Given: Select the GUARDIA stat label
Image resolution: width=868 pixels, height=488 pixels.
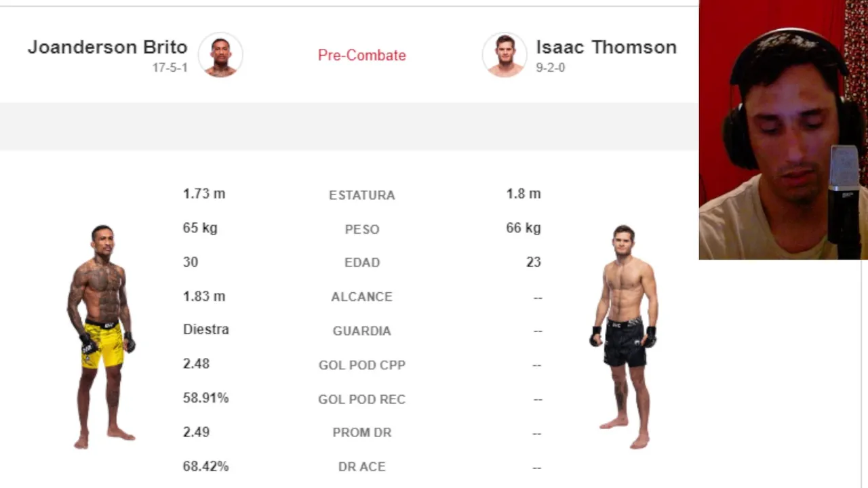Looking at the screenshot, I should [361, 331].
